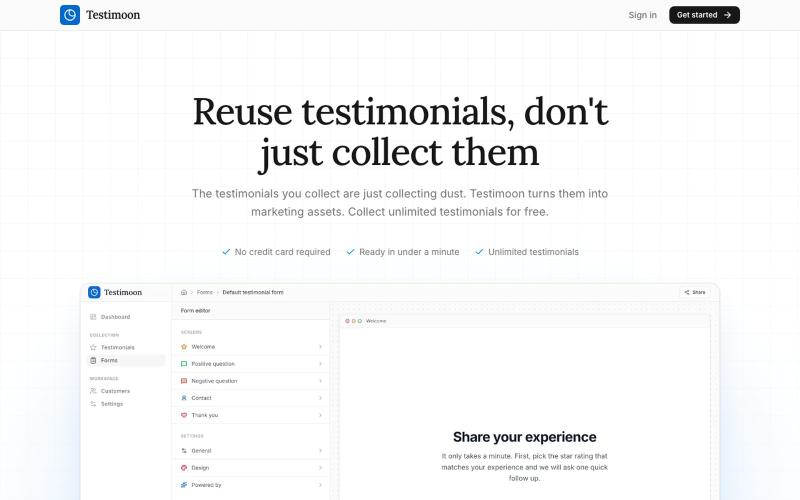Click the Contact person icon

[184, 398]
